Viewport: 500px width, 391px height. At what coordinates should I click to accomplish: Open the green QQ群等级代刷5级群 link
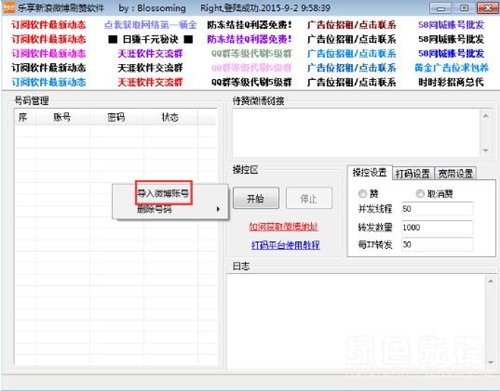pyautogui.click(x=252, y=54)
